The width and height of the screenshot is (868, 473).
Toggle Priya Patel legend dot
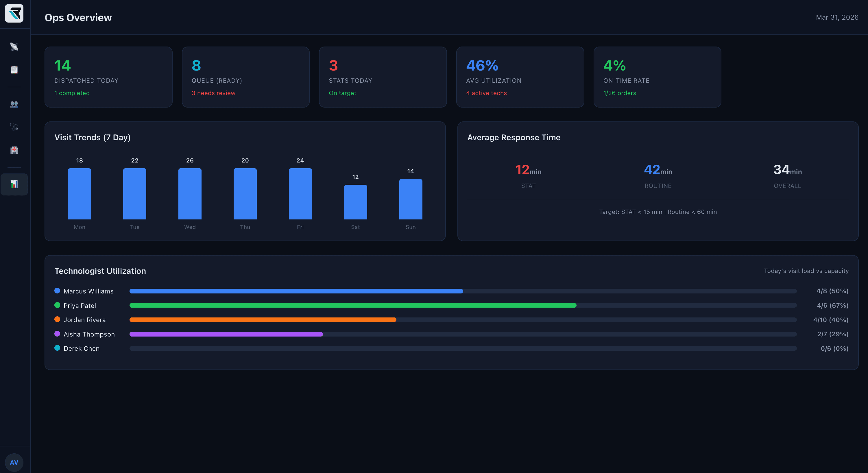click(57, 305)
